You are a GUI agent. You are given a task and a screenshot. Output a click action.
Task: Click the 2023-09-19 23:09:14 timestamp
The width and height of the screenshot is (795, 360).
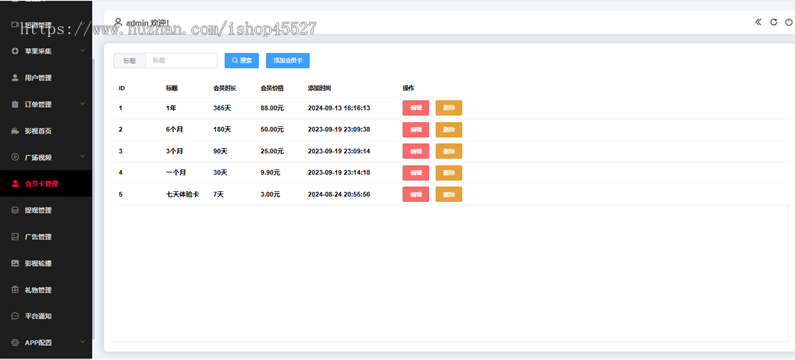pos(339,151)
